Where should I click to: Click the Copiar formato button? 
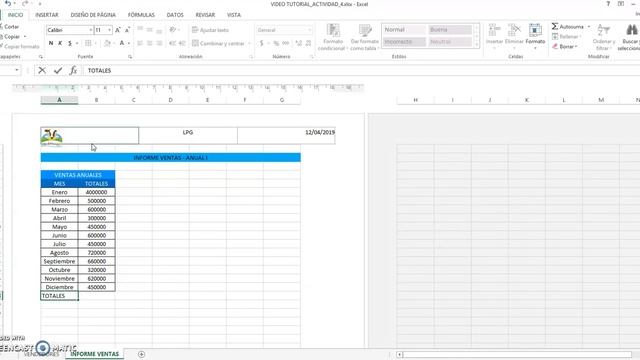[x=19, y=47]
